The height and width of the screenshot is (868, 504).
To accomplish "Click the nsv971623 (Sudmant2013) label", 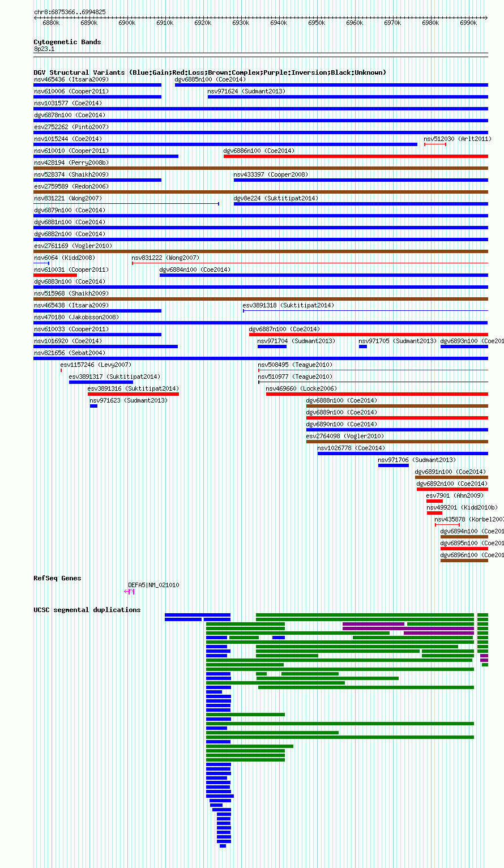I will tap(129, 400).
